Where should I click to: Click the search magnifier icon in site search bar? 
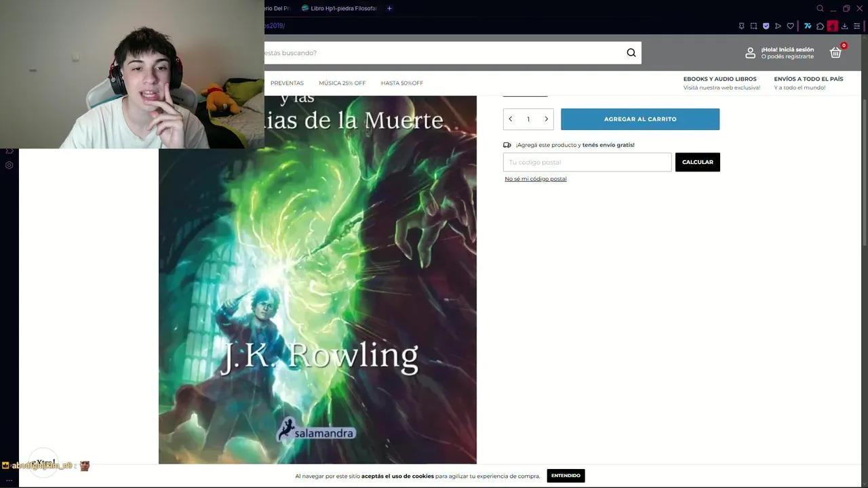631,53
